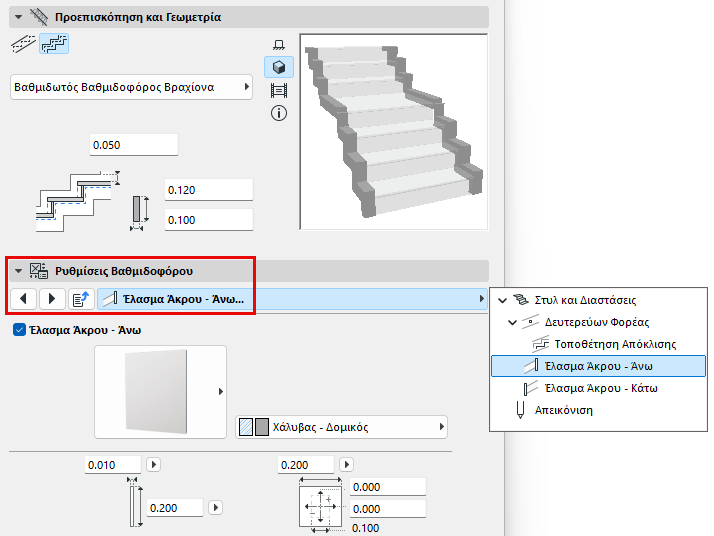Go to previous stringer settings page
Screen dimensions: 714x536
23,299
